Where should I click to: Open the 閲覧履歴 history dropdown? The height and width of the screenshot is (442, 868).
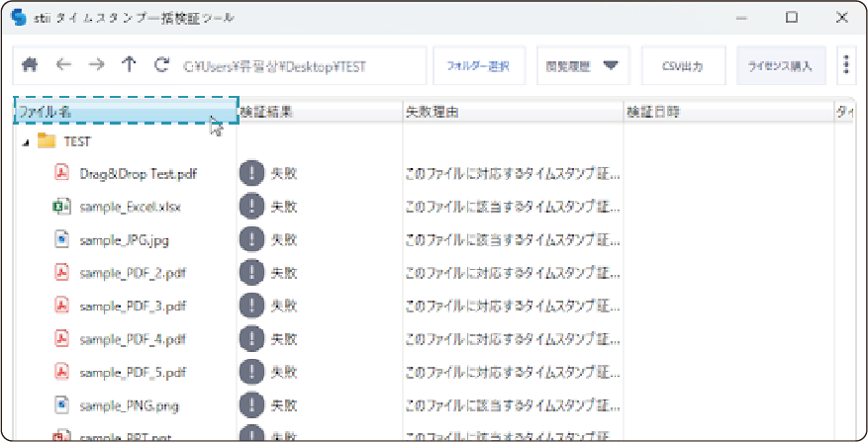[583, 66]
